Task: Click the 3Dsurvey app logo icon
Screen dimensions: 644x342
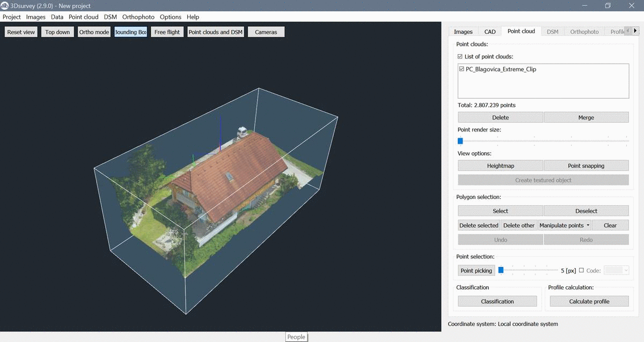Action: pyautogui.click(x=5, y=5)
